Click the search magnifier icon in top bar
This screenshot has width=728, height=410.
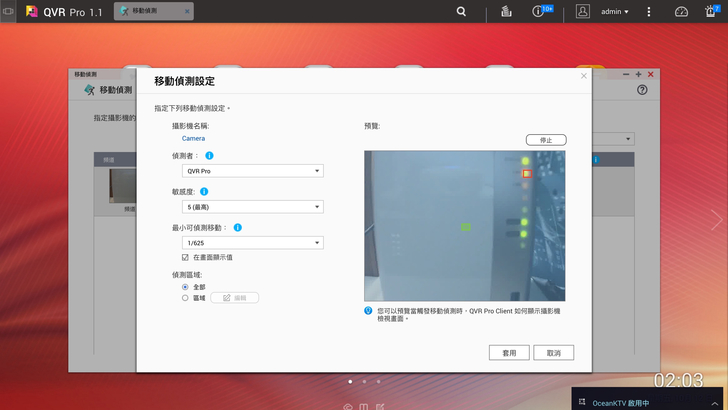click(x=461, y=12)
